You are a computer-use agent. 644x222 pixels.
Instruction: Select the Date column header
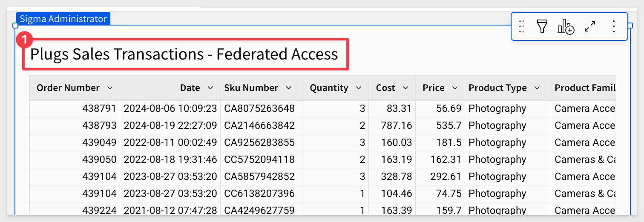pos(170,88)
